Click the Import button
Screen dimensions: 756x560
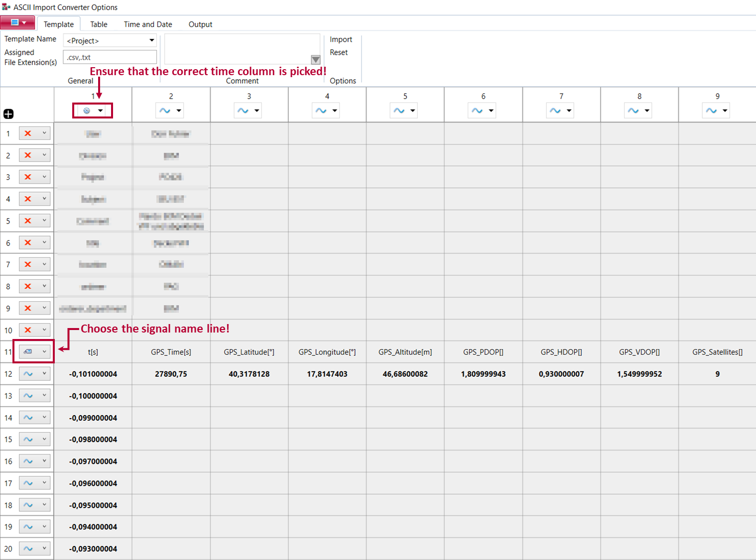pyautogui.click(x=341, y=39)
